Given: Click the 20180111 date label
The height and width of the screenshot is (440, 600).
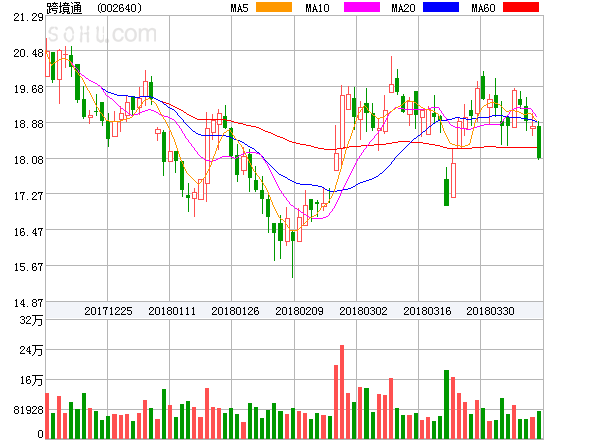Looking at the screenshot, I should tap(172, 311).
